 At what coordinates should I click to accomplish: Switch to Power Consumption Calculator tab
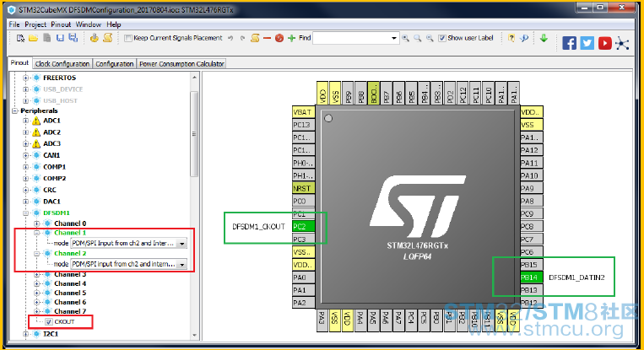point(181,63)
